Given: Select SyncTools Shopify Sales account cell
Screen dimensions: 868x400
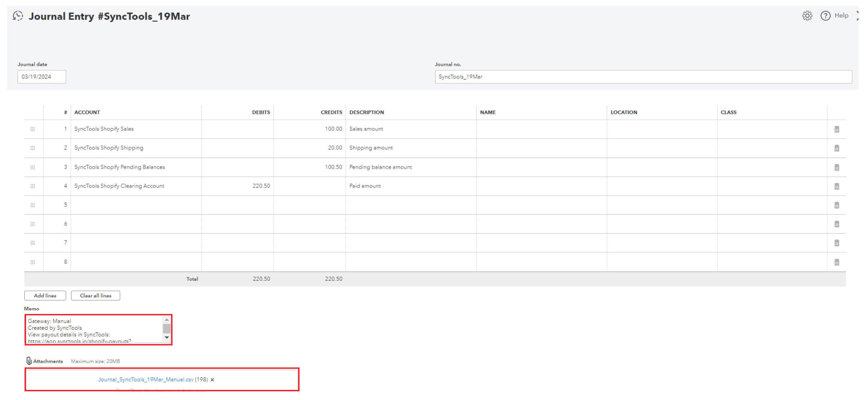Looking at the screenshot, I should [136, 129].
